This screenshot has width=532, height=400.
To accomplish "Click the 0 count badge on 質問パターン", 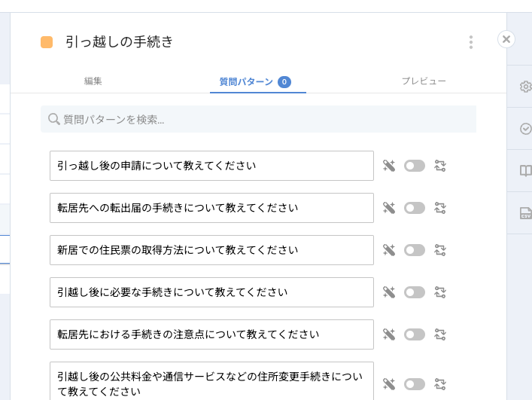I will tap(284, 82).
